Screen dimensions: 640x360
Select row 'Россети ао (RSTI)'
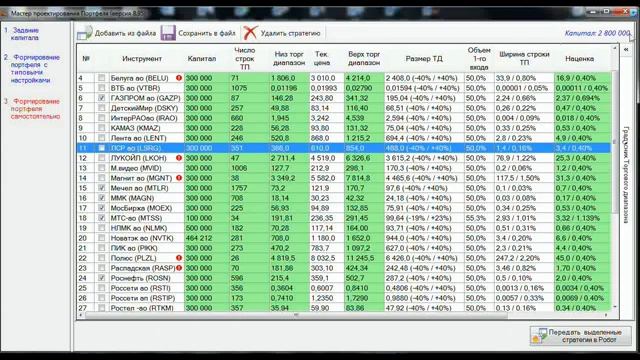pos(344,288)
